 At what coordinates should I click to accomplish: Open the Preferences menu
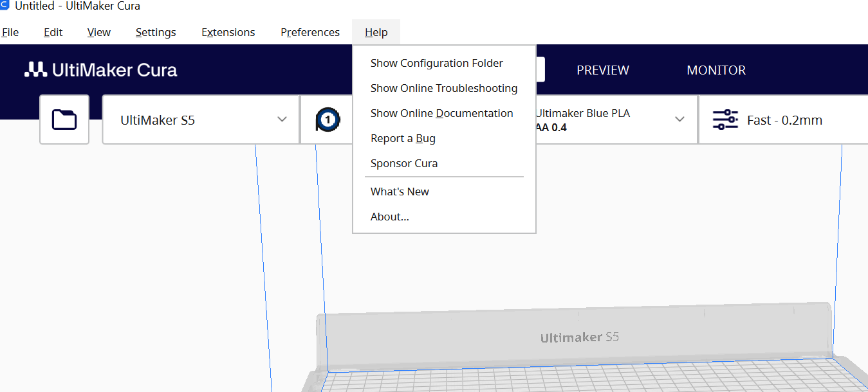point(310,32)
